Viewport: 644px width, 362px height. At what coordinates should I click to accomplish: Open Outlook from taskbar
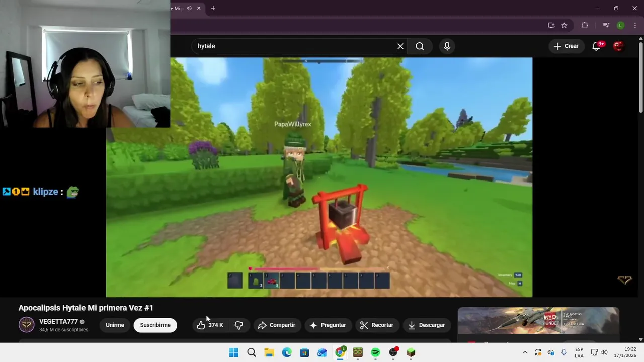pos(322,353)
